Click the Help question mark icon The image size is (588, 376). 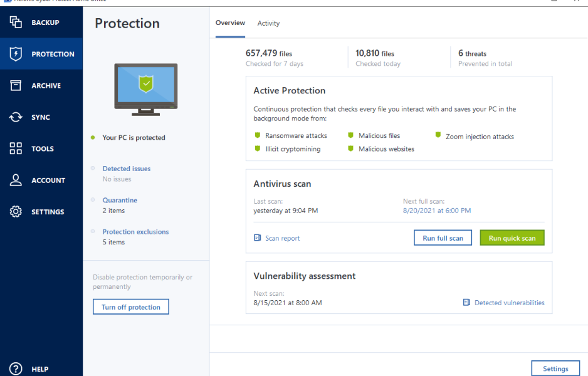coord(16,369)
